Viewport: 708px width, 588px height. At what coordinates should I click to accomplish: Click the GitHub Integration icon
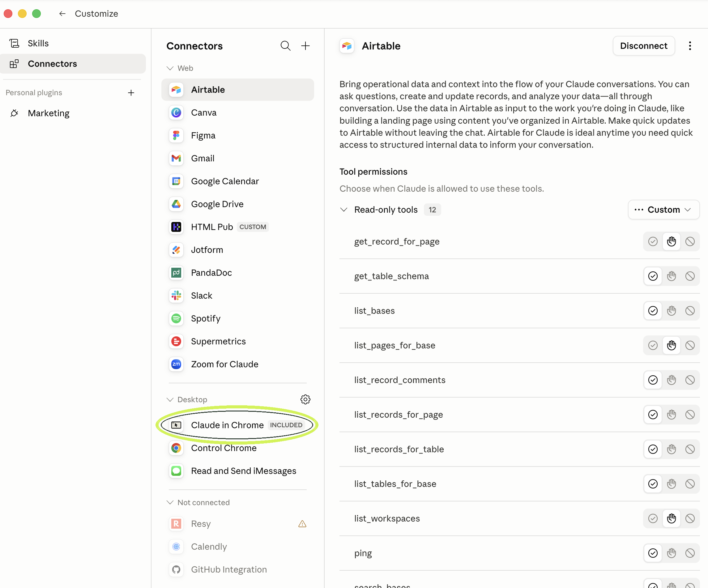click(x=176, y=569)
